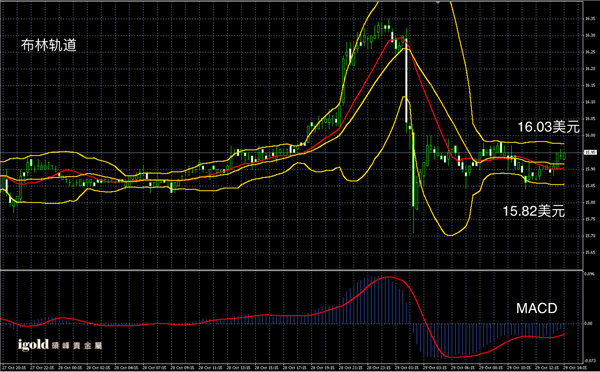Select the 15.82美元 lower band annotation
The image size is (600, 372).
tap(533, 211)
